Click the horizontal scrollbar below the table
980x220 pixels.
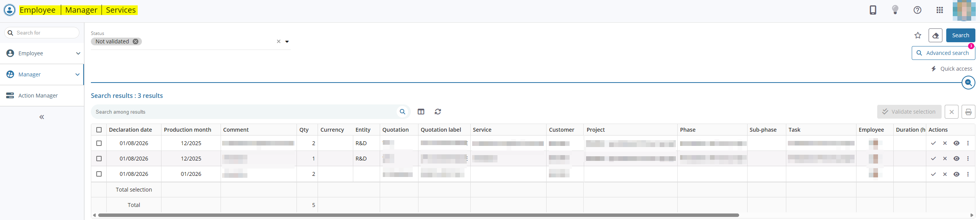coord(418,215)
